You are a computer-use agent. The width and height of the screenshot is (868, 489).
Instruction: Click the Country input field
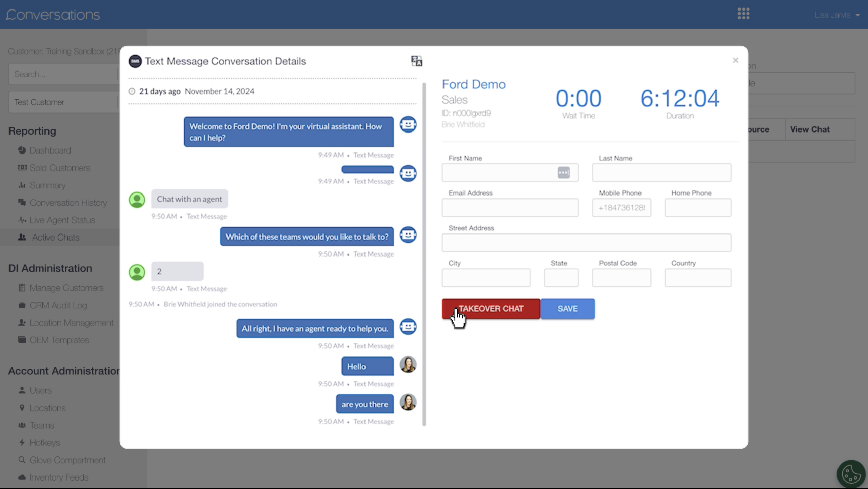pos(698,278)
